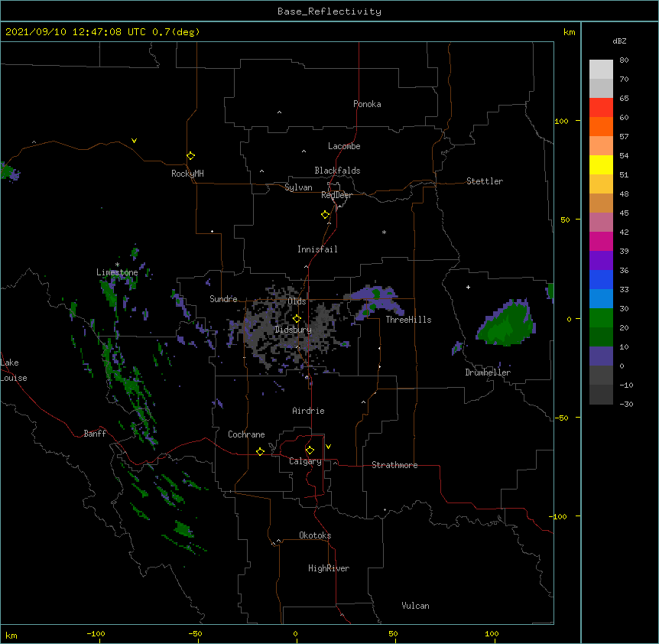Select the green 20-30 dBZ legend swatch
Viewport: 659px width, 644px height.
pos(601,318)
